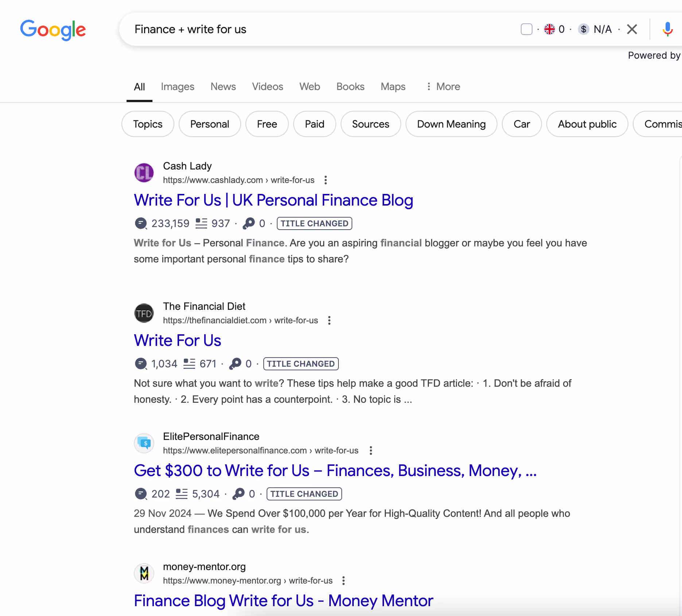Click TITLE CHANGED badge on Financial Diet result
This screenshot has height=616, width=682.
tap(301, 364)
